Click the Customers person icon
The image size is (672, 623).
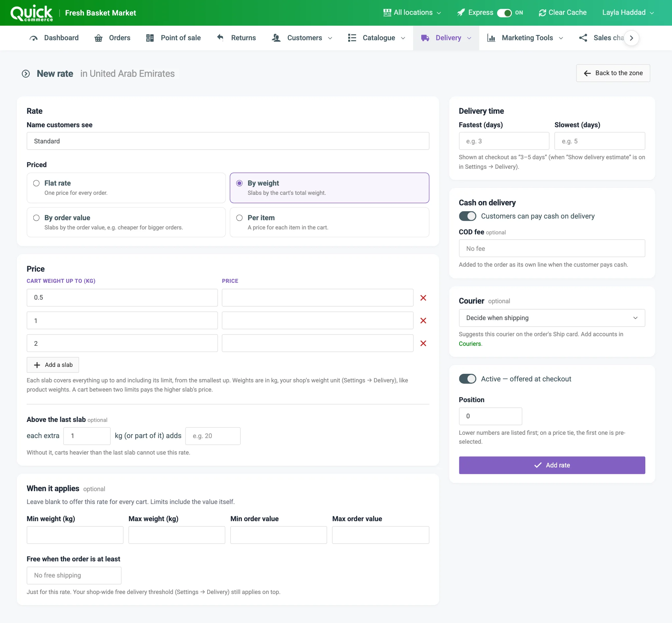click(276, 38)
